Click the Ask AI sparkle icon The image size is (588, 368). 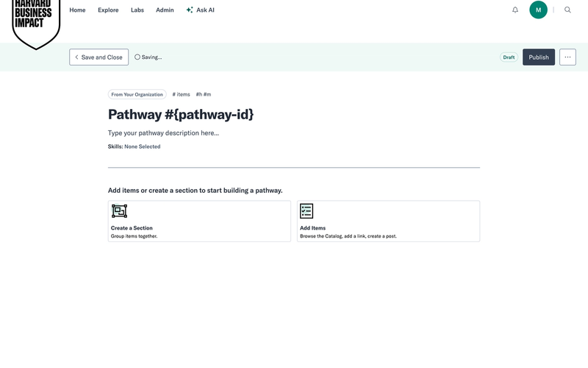(190, 10)
